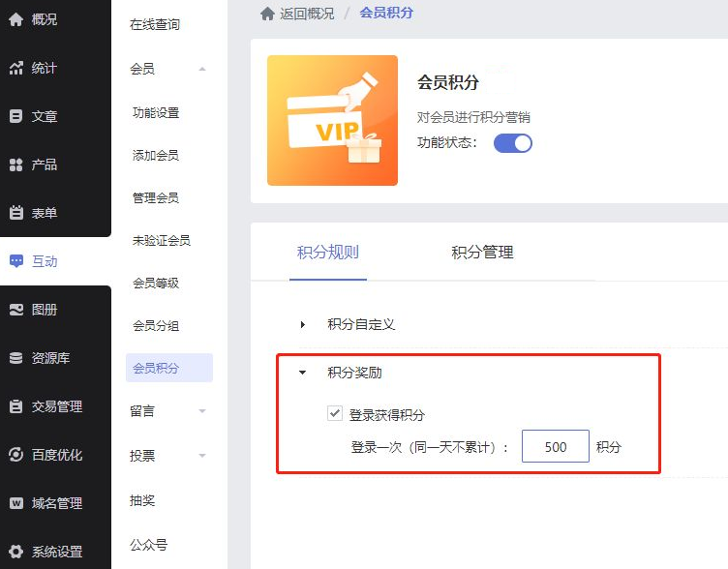Open the 添加会员 menu item

(x=156, y=155)
